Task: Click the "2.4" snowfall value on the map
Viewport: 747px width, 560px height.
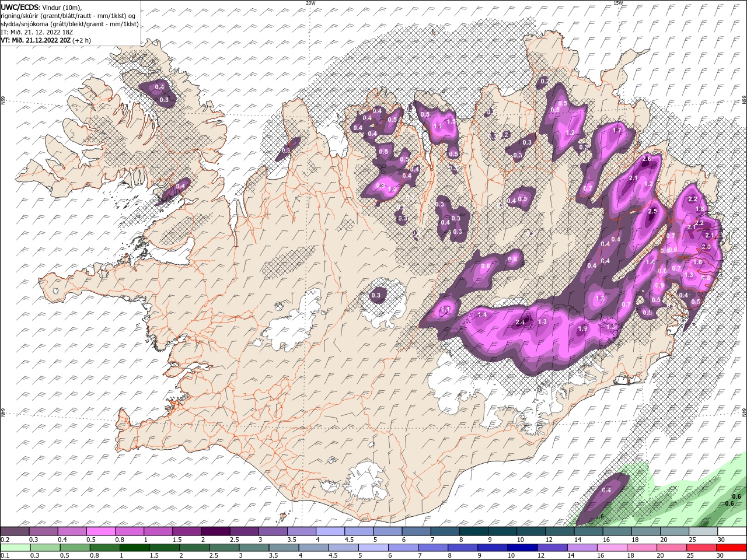Action: [x=521, y=322]
